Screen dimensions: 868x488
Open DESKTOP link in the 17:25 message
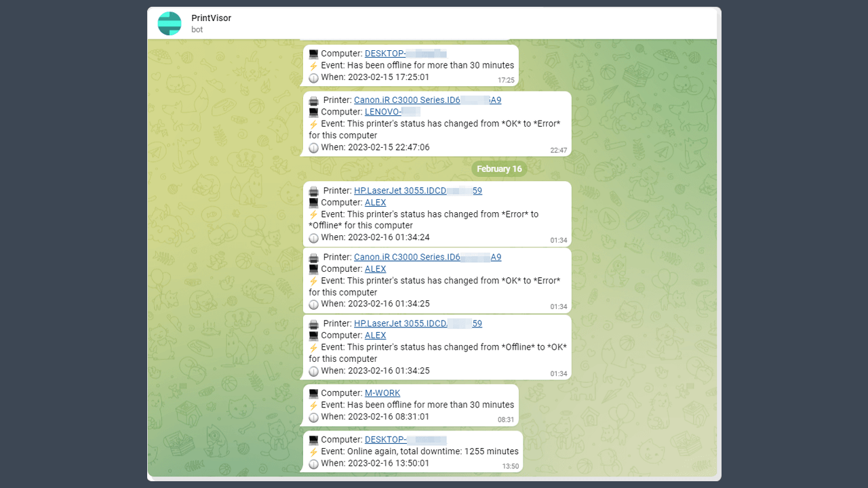tap(405, 54)
